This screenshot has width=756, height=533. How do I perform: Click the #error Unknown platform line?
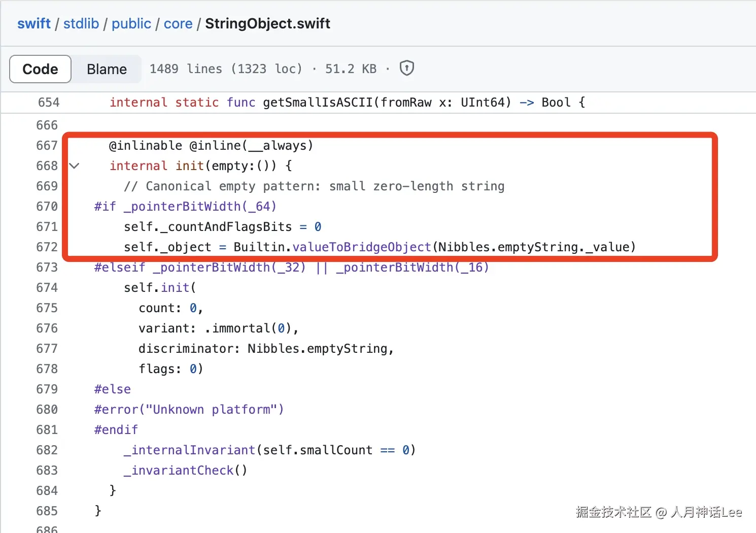[x=188, y=409]
